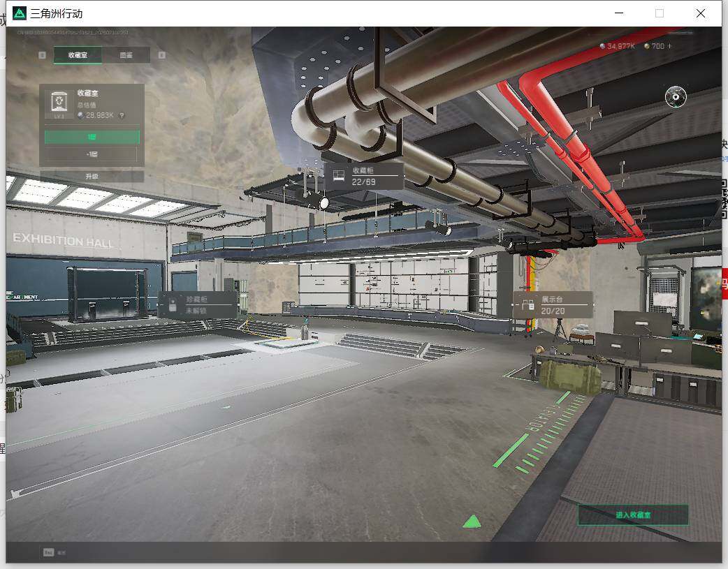The image size is (728, 569).
Task: Switch to the 收藏室 tab
Action: 78,54
